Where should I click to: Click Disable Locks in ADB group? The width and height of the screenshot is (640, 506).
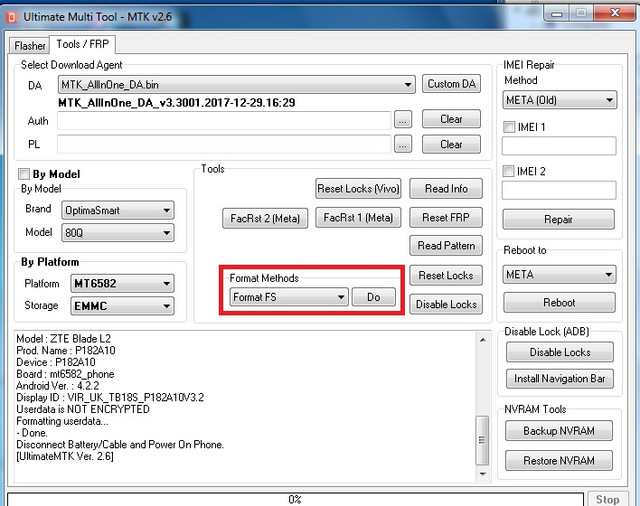click(560, 352)
